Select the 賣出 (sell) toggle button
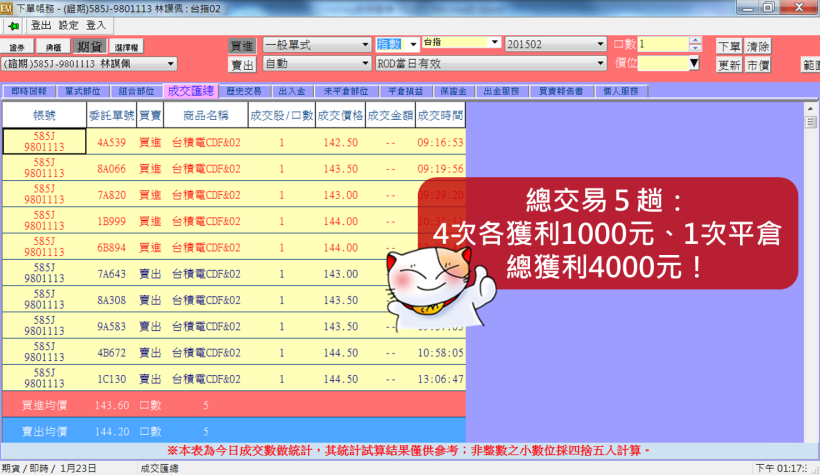 coord(242,64)
